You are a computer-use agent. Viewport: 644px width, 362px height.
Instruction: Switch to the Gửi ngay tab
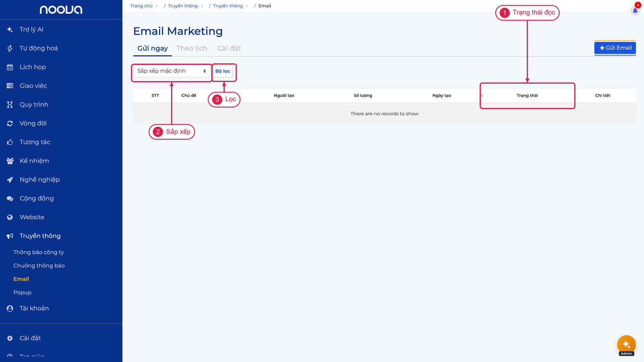click(x=153, y=48)
